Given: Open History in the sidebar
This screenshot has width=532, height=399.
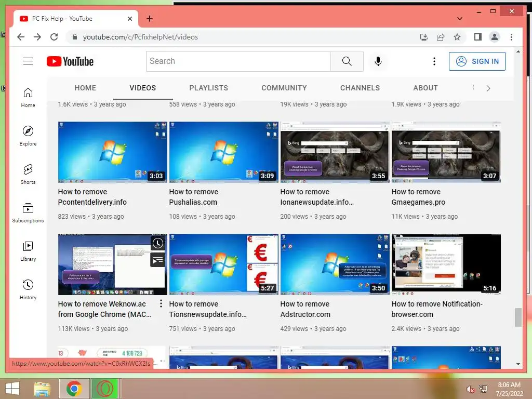Looking at the screenshot, I should 28,289.
